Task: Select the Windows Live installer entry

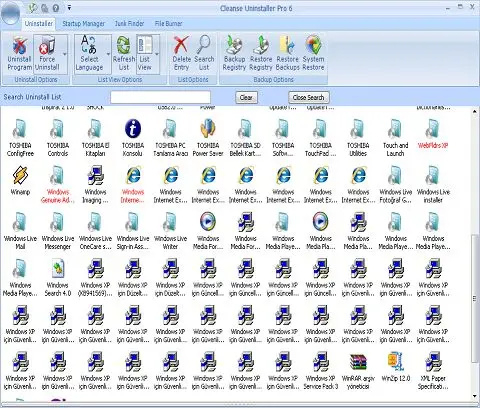Action: tap(433, 185)
